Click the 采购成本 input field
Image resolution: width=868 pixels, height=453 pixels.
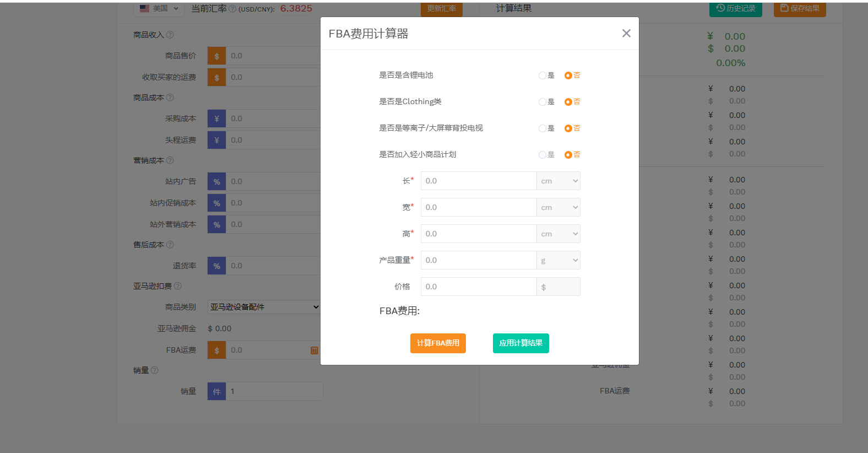273,118
